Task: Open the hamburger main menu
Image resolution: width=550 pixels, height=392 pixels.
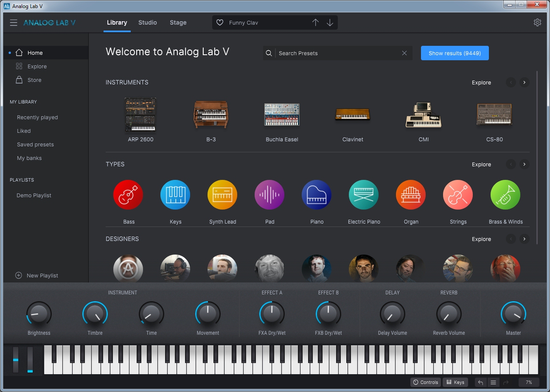Action: point(14,23)
